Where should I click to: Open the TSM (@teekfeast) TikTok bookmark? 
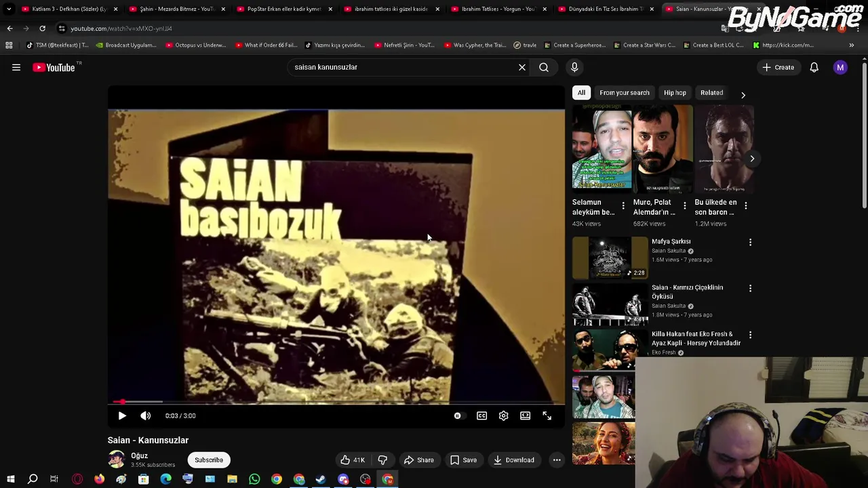coord(57,45)
